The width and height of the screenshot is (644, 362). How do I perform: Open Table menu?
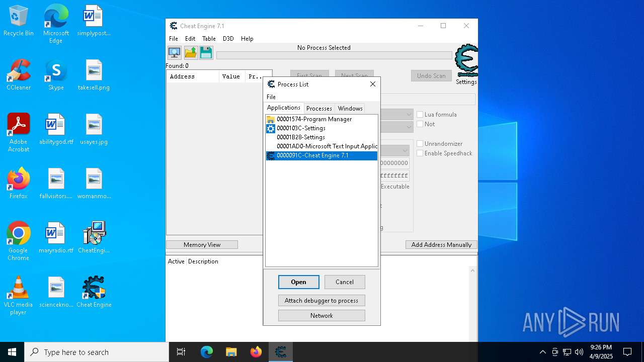point(209,39)
